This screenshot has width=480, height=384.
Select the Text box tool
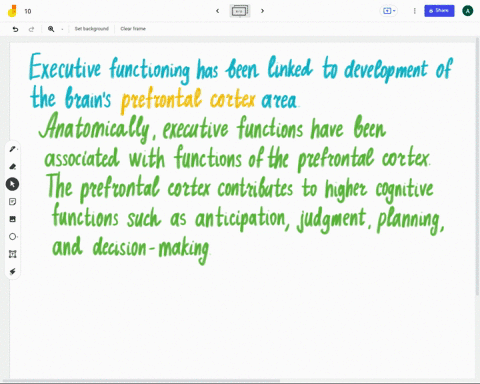coord(13,254)
